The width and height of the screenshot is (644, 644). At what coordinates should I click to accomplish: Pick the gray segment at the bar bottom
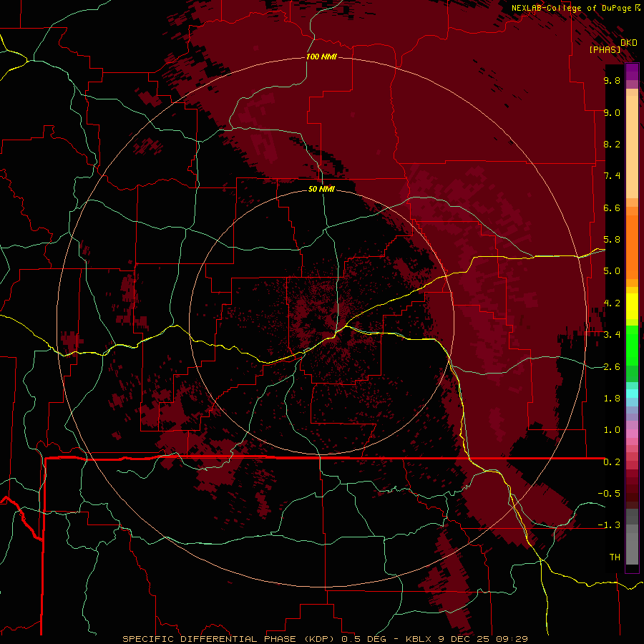(x=632, y=548)
